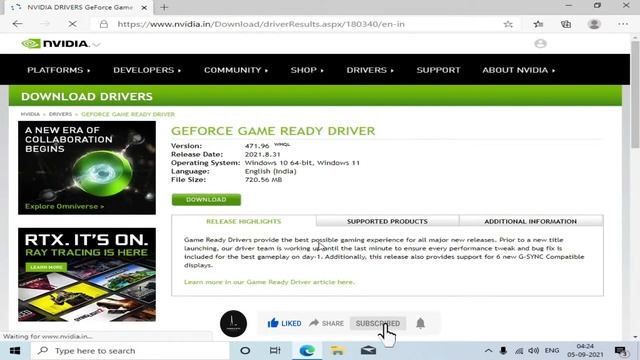This screenshot has height=360, width=640.
Task: Open the Mail app on taskbar
Action: coord(368,351)
